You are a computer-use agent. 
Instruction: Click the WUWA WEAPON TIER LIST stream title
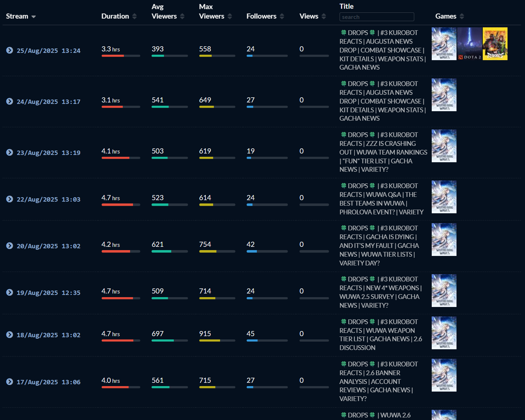click(x=381, y=335)
